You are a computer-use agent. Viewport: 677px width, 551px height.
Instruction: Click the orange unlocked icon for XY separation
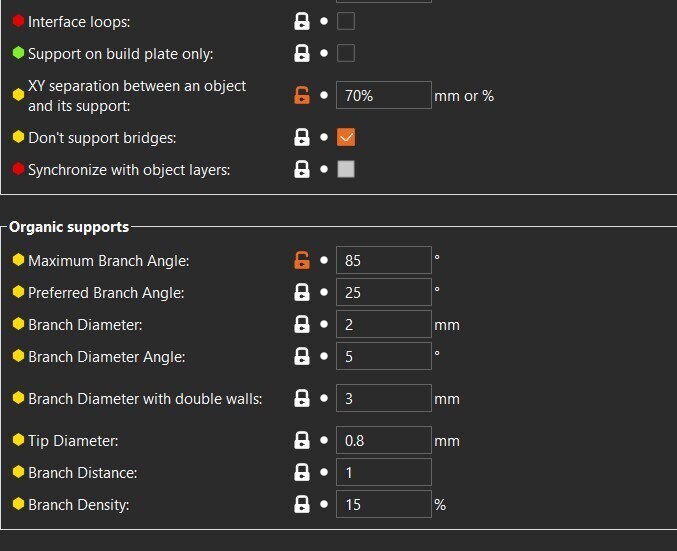pos(301,96)
